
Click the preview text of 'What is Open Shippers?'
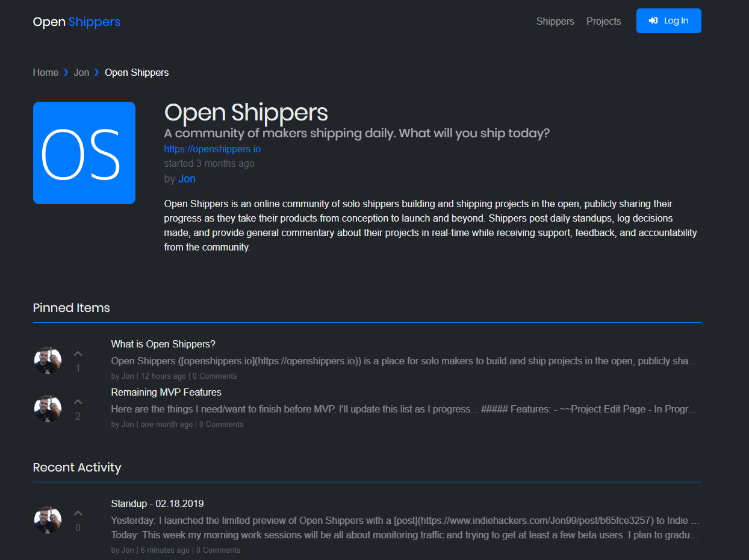click(405, 361)
